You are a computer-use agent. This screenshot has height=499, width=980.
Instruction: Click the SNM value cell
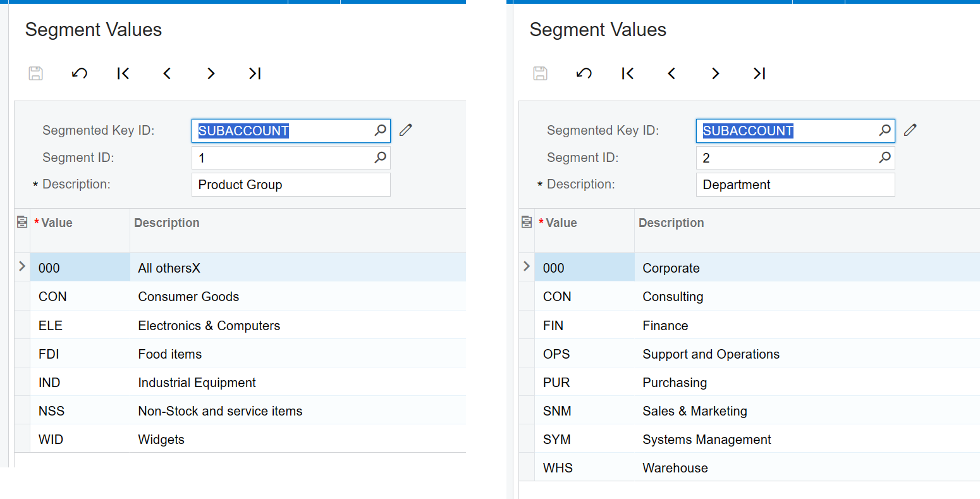(x=585, y=410)
